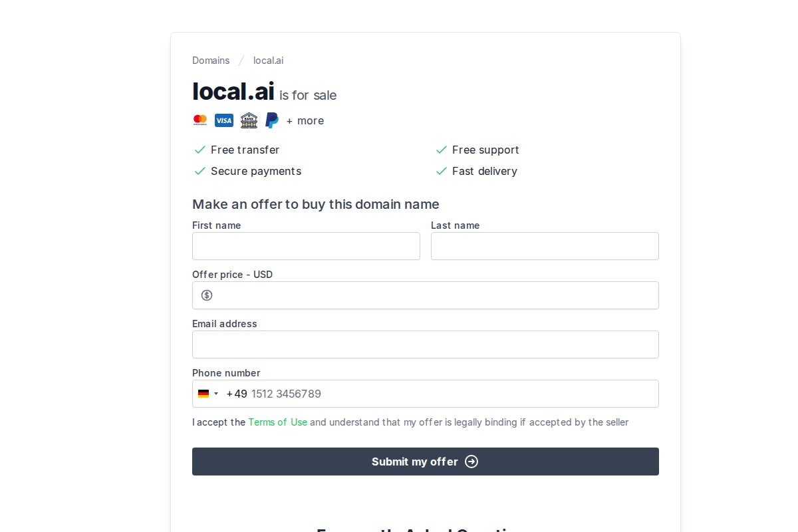
Task: Click the Mastercard payment icon
Action: point(200,120)
